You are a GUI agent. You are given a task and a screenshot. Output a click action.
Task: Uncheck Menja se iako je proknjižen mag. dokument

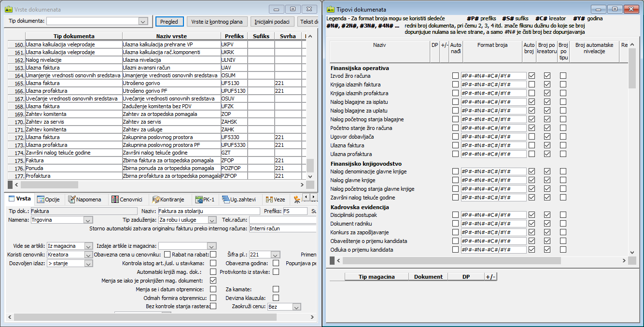[213, 281]
